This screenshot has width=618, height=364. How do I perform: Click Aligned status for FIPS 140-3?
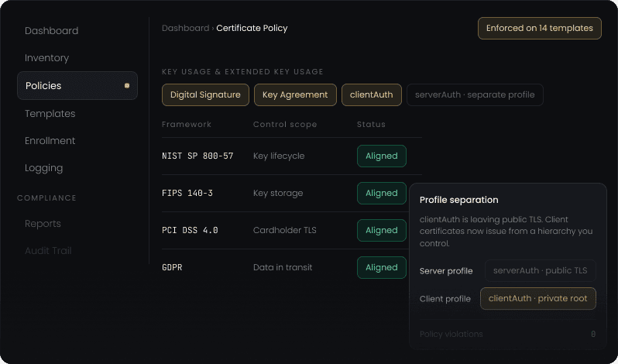[382, 193]
